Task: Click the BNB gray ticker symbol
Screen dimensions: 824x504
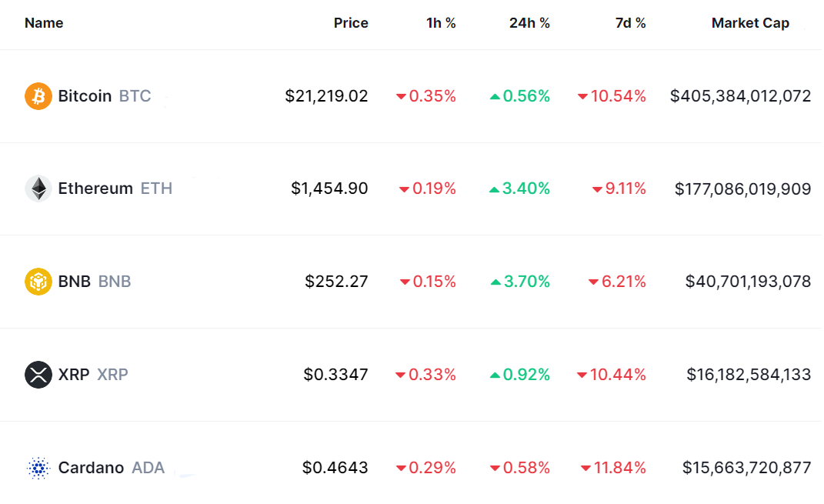Action: point(115,282)
